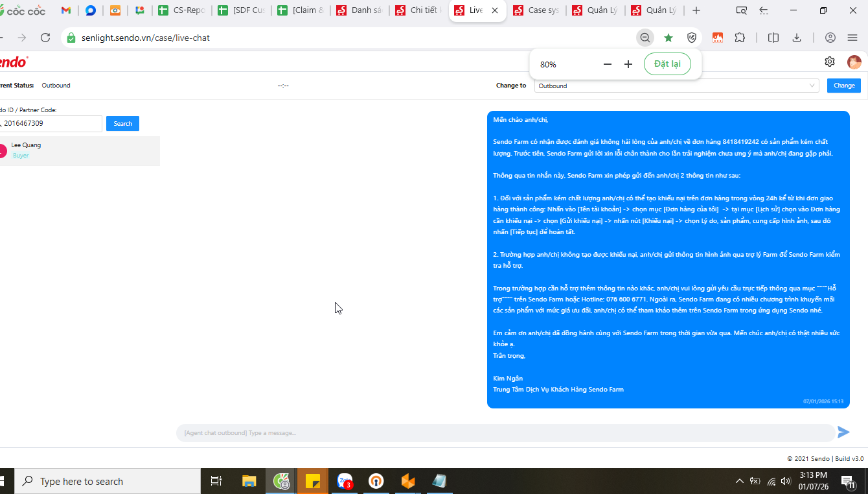Open the tab search icon in title bar
The image size is (868, 494).
742,10
